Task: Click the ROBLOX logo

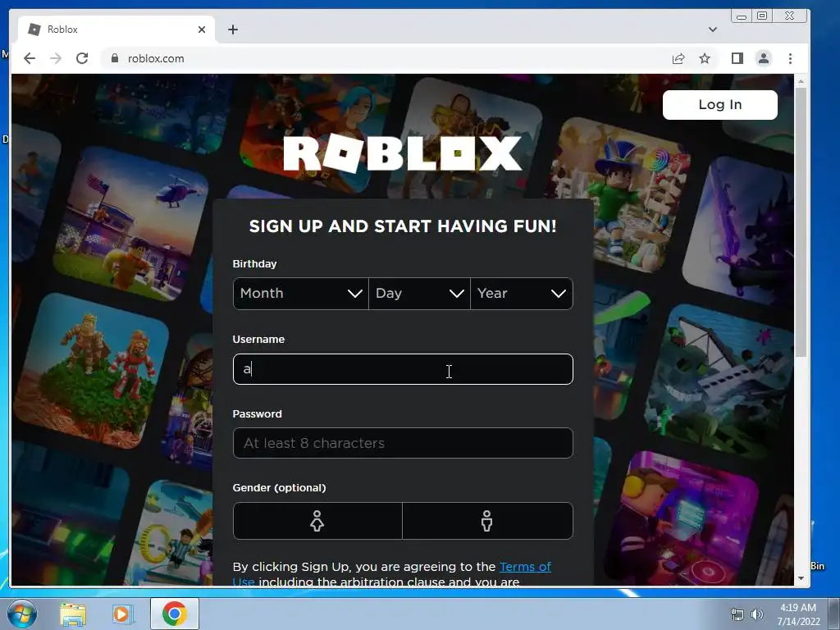Action: (x=402, y=153)
